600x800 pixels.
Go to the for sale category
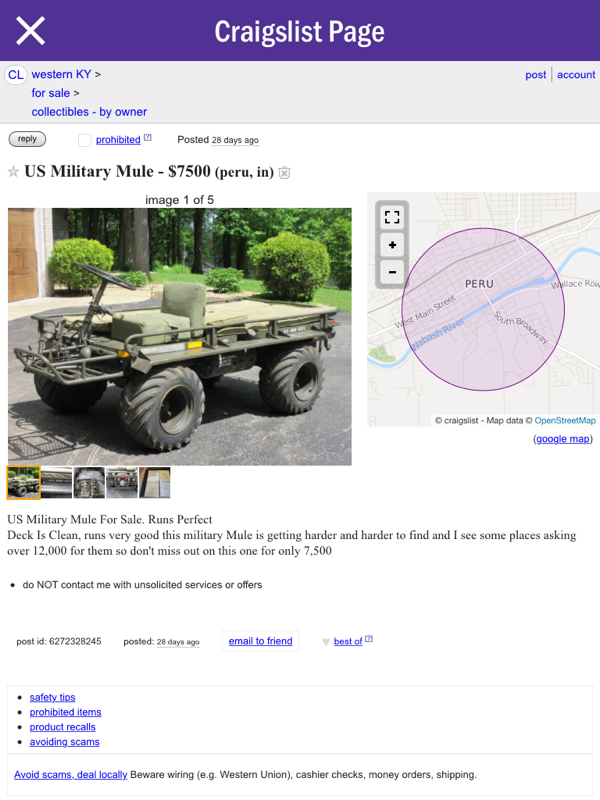51,93
